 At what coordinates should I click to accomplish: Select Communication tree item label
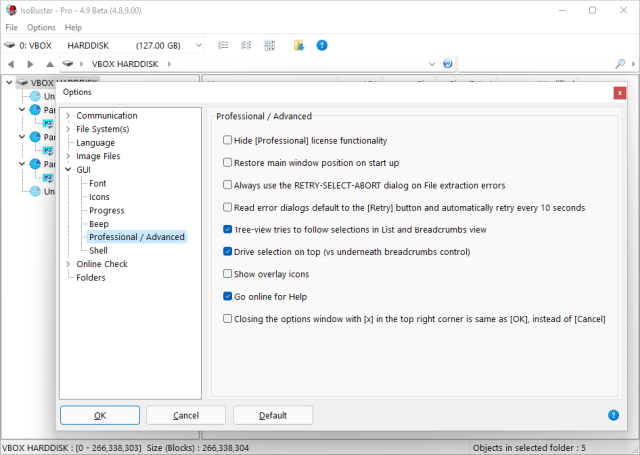click(x=107, y=115)
